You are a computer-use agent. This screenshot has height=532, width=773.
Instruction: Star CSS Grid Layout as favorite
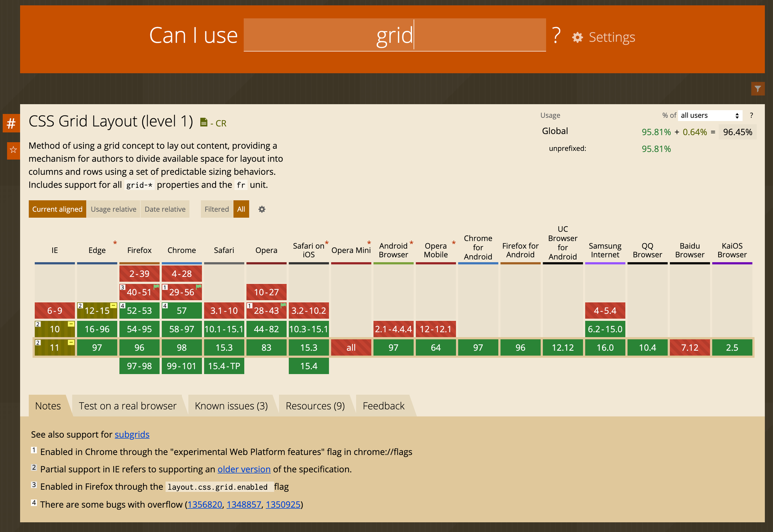pos(13,150)
